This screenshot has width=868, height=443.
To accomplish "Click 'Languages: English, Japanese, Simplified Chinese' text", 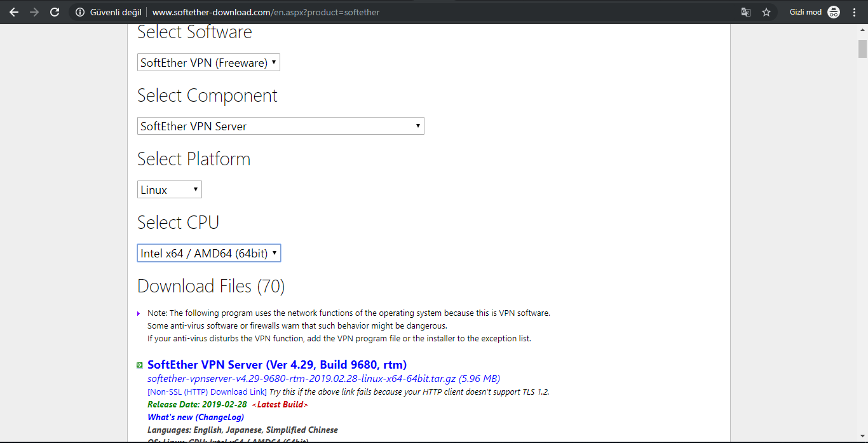I will [243, 430].
